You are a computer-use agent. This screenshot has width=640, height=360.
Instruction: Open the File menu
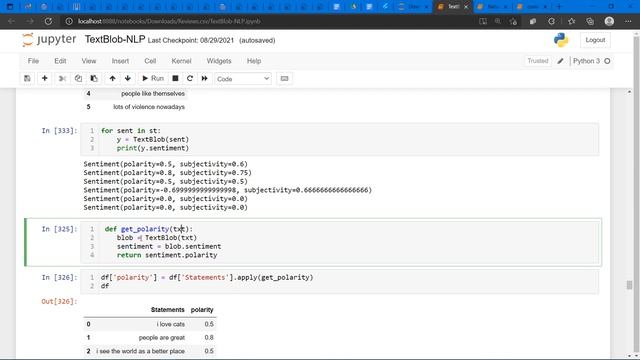33,61
